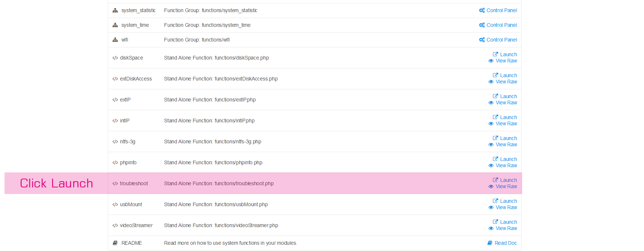Screen dimensions: 644x251
Task: Launch the intIP function
Action: tap(508, 117)
